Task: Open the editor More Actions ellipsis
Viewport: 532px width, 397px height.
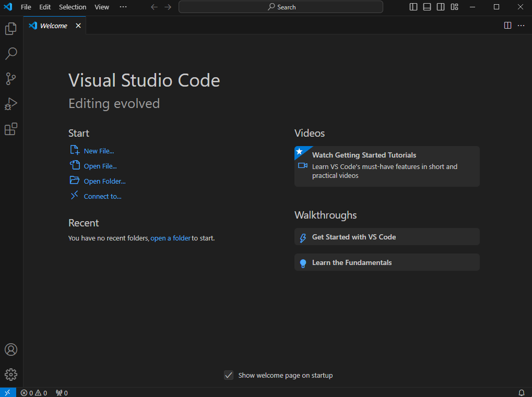Action: [x=521, y=26]
